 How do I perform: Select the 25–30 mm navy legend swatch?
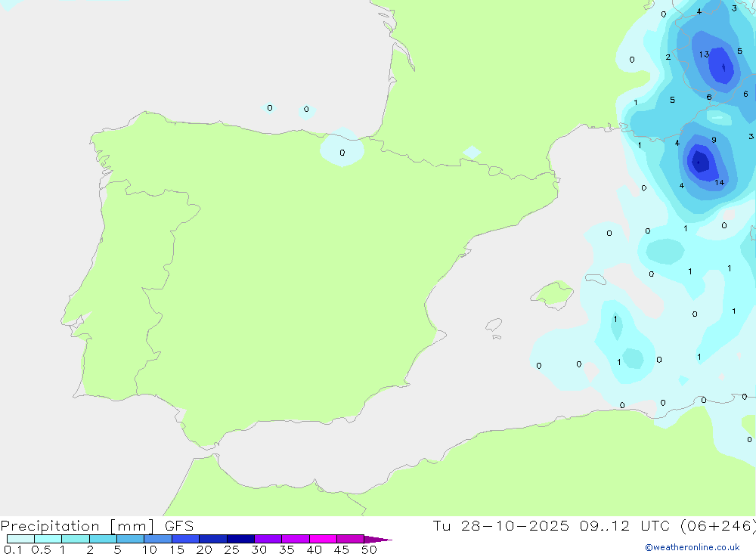[240, 539]
